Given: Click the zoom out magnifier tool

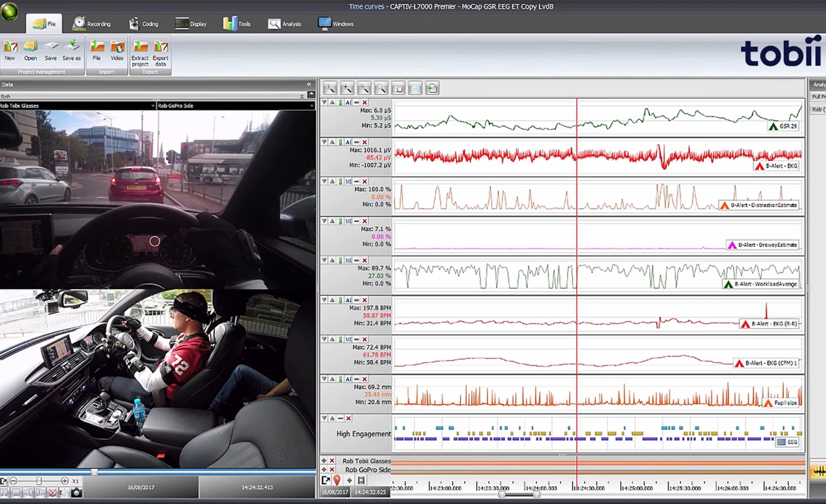Looking at the screenshot, I should tap(364, 88).
